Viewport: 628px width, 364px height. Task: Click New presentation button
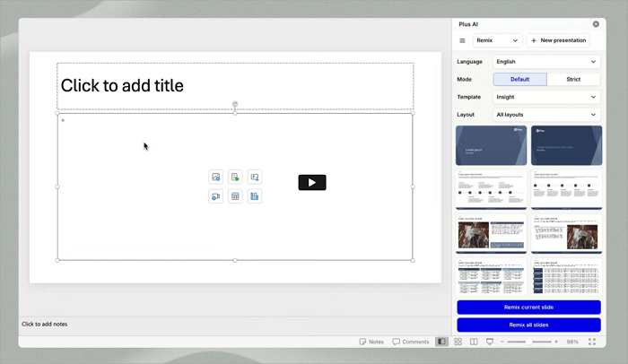[x=558, y=40]
